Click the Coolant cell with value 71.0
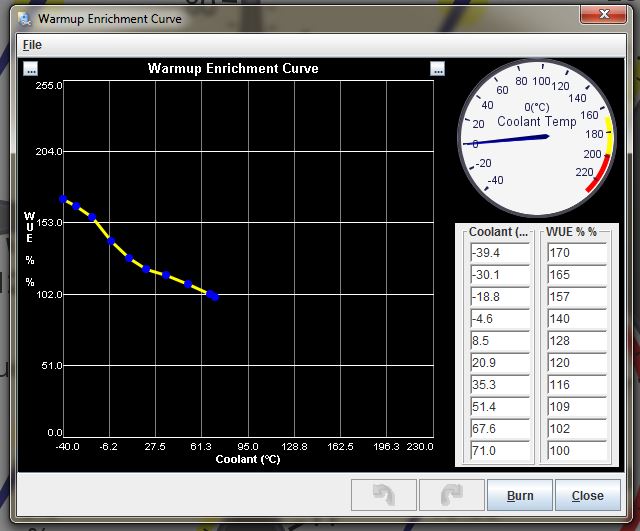 (499, 451)
